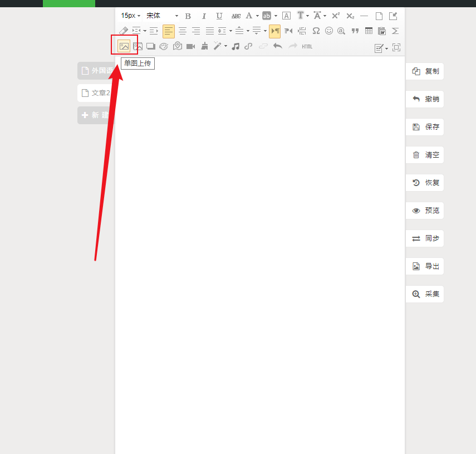Toggle italic text style
Image resolution: width=476 pixels, height=454 pixels.
click(x=204, y=16)
